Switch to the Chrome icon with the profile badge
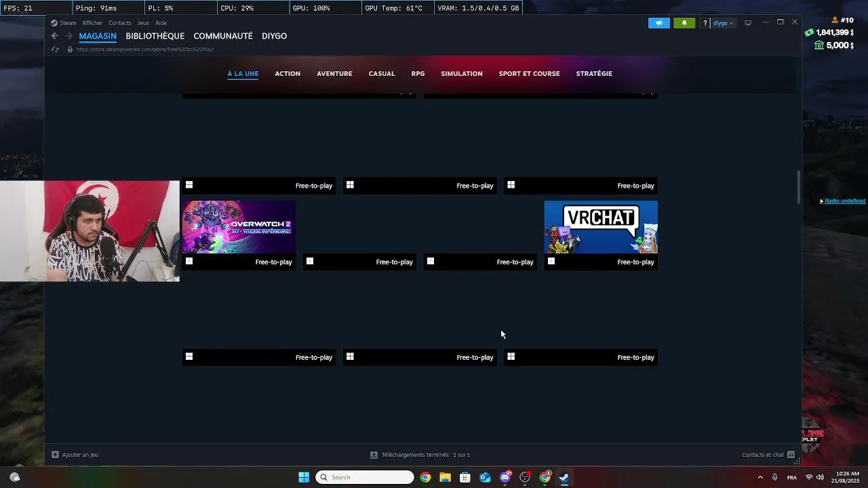Screen dimensions: 868x488 pos(545,477)
